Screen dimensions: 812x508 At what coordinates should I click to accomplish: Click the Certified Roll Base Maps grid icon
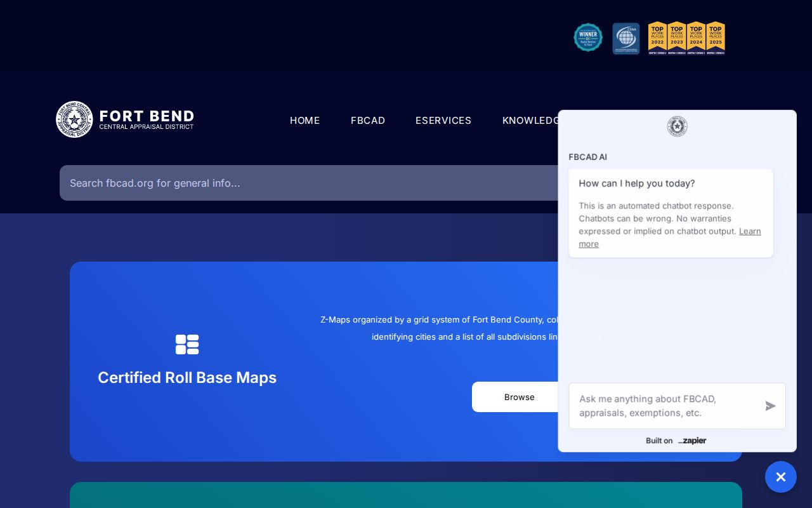click(187, 344)
